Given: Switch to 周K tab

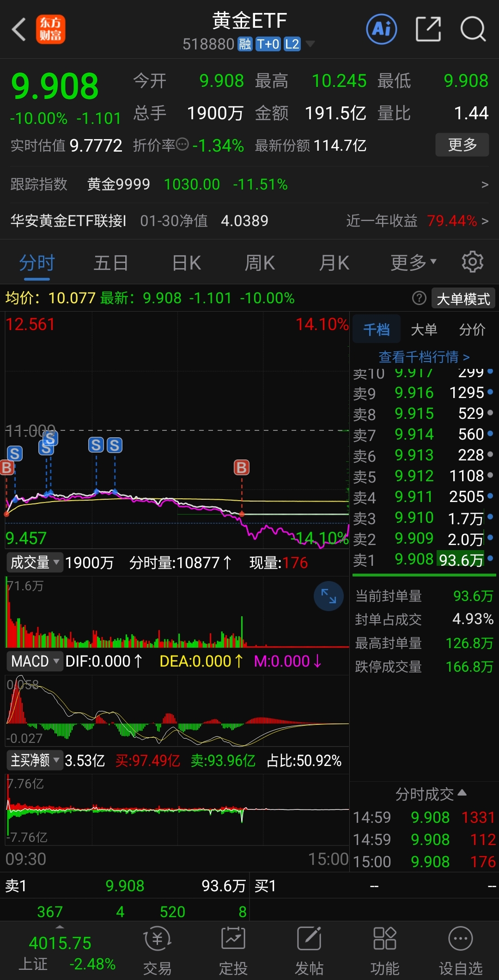Looking at the screenshot, I should 260,263.
